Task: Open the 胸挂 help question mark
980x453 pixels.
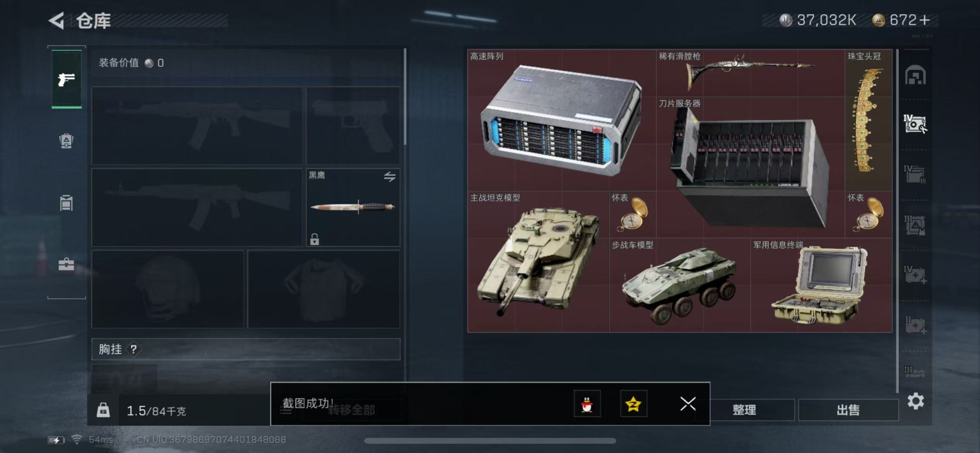Action: click(x=133, y=349)
